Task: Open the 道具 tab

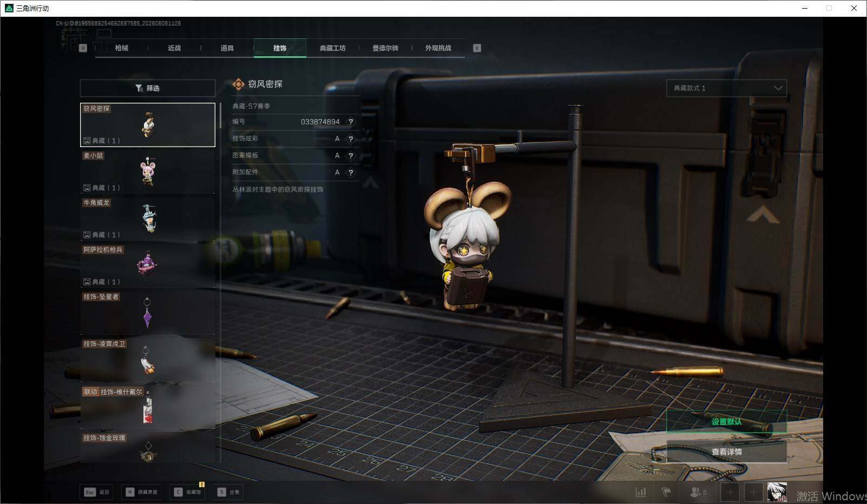Action: 227,48
